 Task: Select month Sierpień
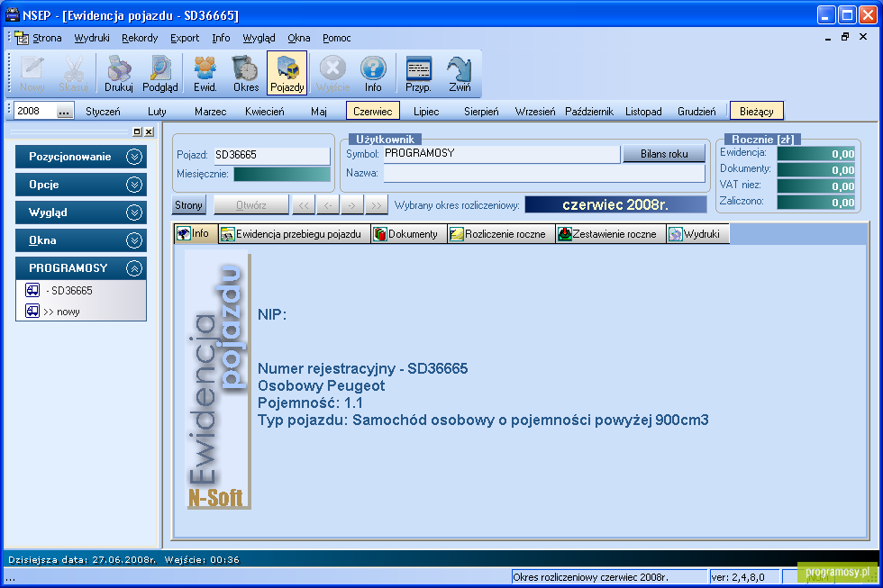click(481, 111)
